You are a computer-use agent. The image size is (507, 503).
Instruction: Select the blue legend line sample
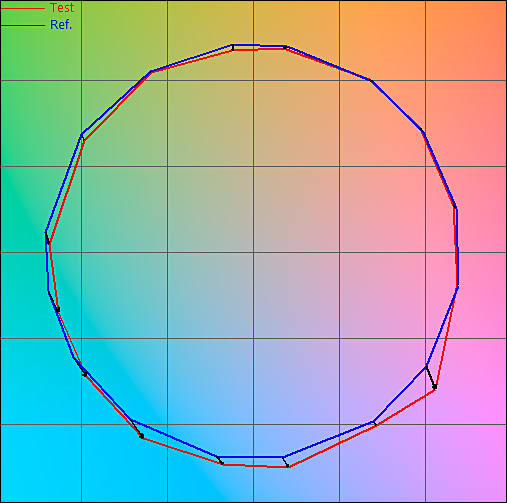(23, 25)
